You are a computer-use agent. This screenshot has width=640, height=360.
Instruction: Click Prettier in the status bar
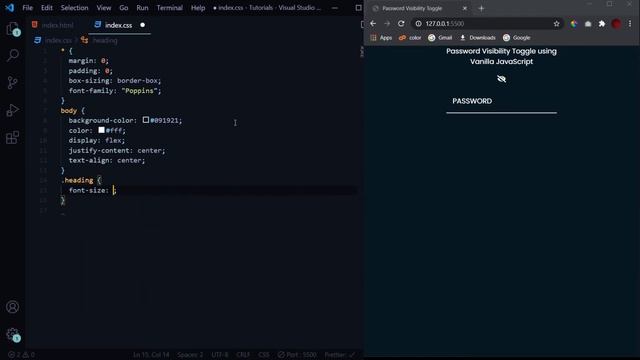click(x=340, y=355)
